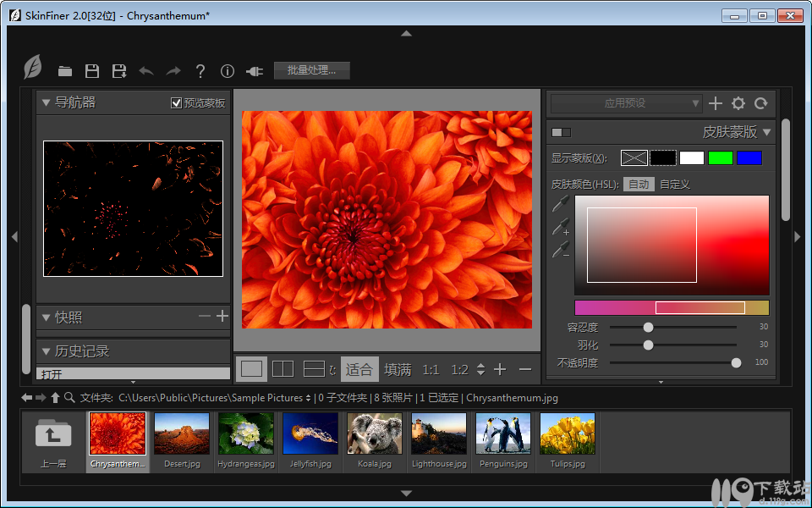The width and height of the screenshot is (812, 508).
Task: Select the 适合 fit zoom option
Action: [x=359, y=369]
